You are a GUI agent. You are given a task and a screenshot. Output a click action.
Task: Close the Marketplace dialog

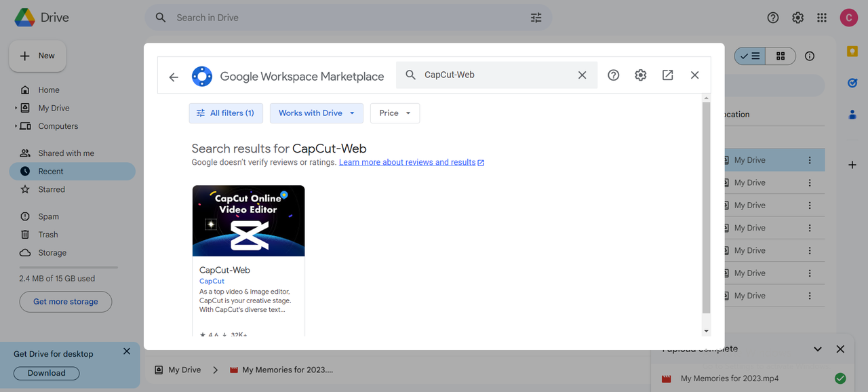pos(694,75)
